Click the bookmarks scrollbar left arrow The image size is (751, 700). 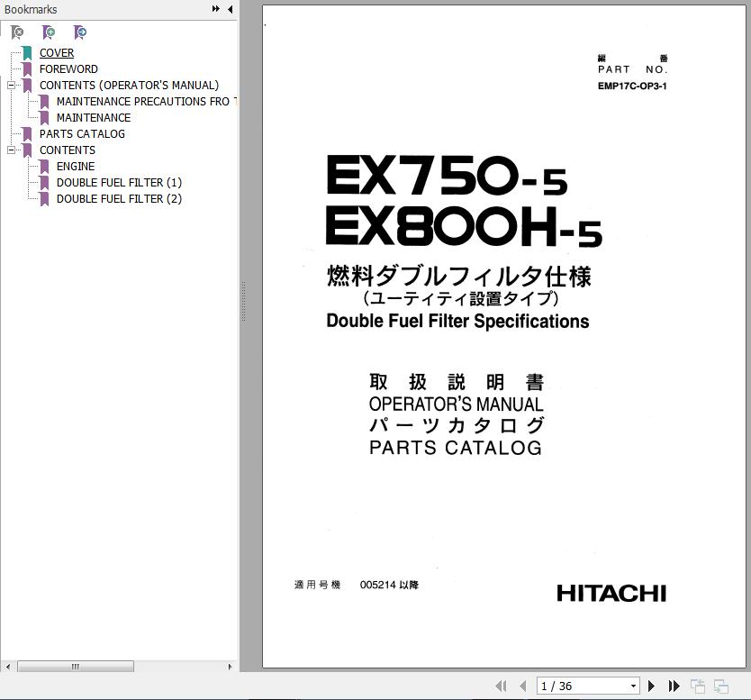click(8, 667)
